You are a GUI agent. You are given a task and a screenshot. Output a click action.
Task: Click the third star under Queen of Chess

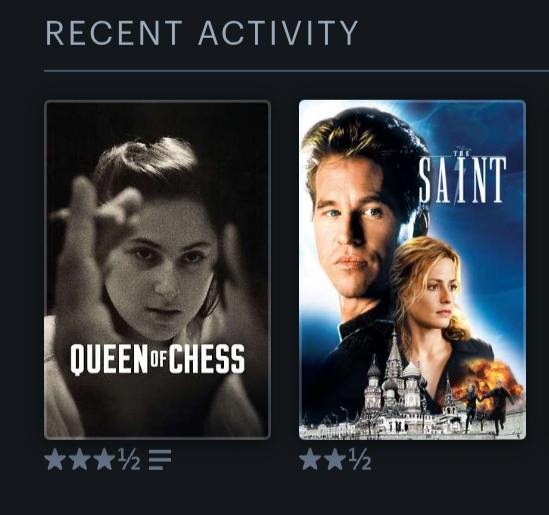104,459
